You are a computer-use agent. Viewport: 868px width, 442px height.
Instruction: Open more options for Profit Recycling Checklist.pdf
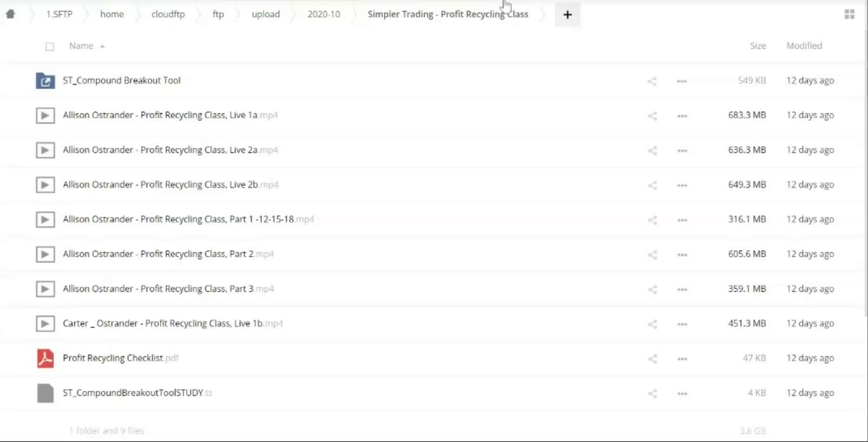click(x=682, y=359)
